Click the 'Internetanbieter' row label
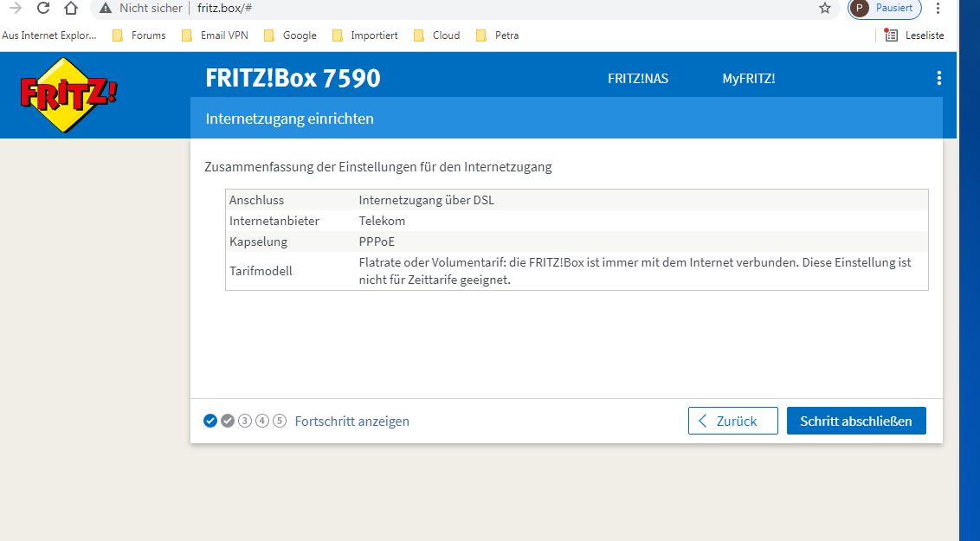This screenshot has height=541, width=980. coord(274,221)
